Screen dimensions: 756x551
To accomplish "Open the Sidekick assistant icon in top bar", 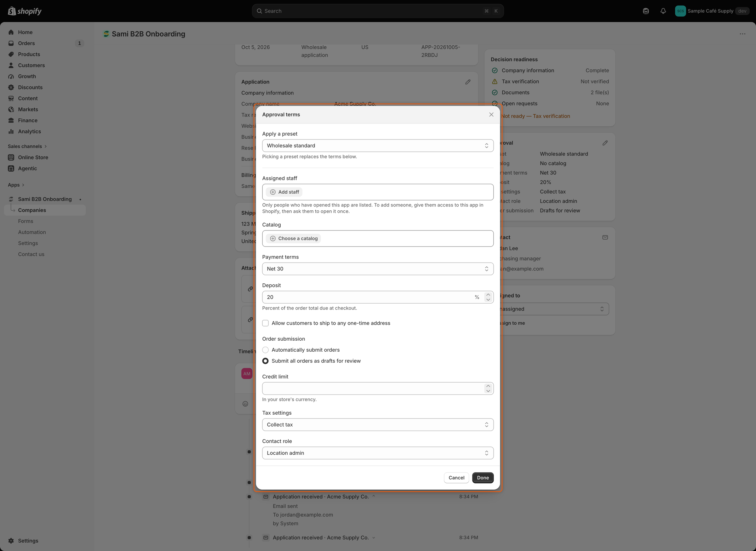I will click(x=645, y=11).
